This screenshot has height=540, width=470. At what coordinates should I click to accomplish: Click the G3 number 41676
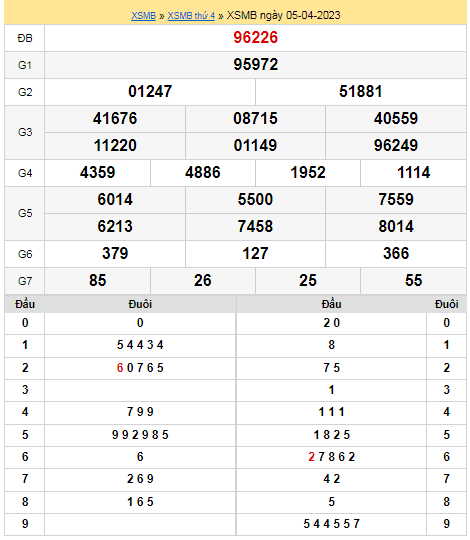click(115, 118)
